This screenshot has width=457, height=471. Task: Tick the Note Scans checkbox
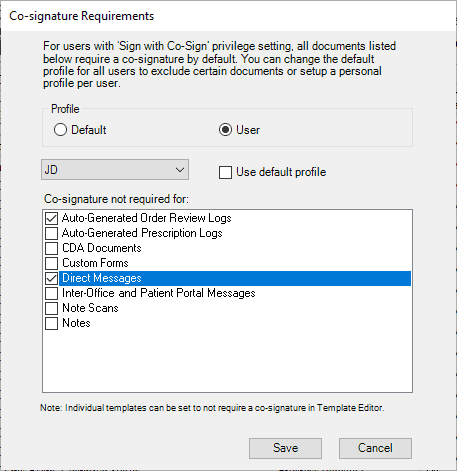tap(51, 308)
